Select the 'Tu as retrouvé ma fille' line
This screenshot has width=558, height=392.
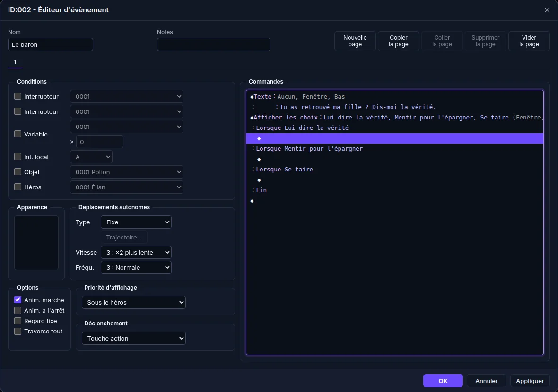pyautogui.click(x=395, y=107)
